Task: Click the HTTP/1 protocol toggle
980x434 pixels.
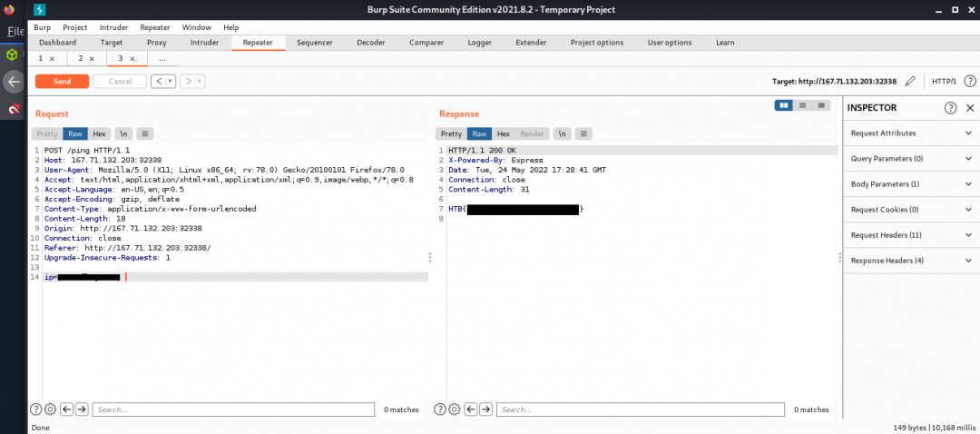Action: (x=944, y=82)
